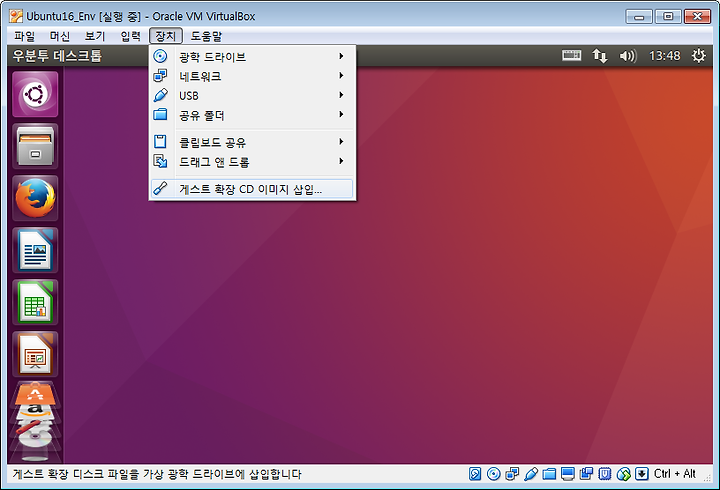Image resolution: width=720 pixels, height=490 pixels.
Task: Toggle keyboard capture arrow indicator
Action: coord(642,473)
